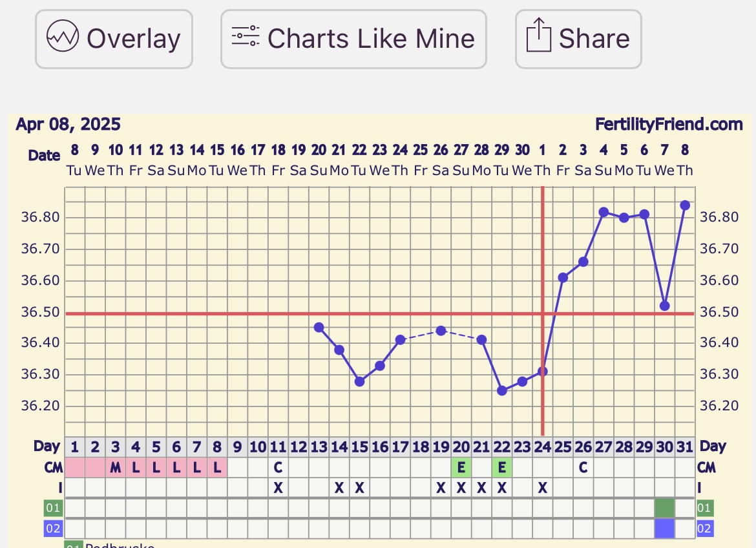Click the green 01 label on right
Viewport: 756px width, 548px height.
coord(705,508)
